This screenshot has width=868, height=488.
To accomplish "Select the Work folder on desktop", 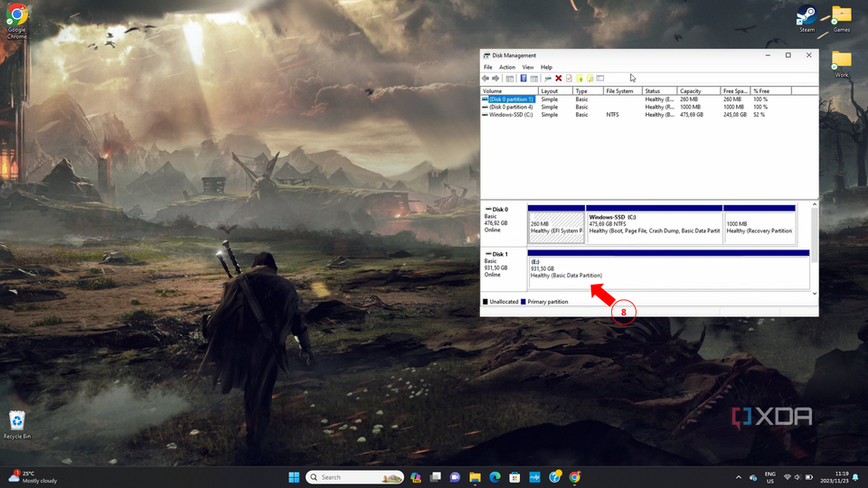I will pyautogui.click(x=842, y=64).
